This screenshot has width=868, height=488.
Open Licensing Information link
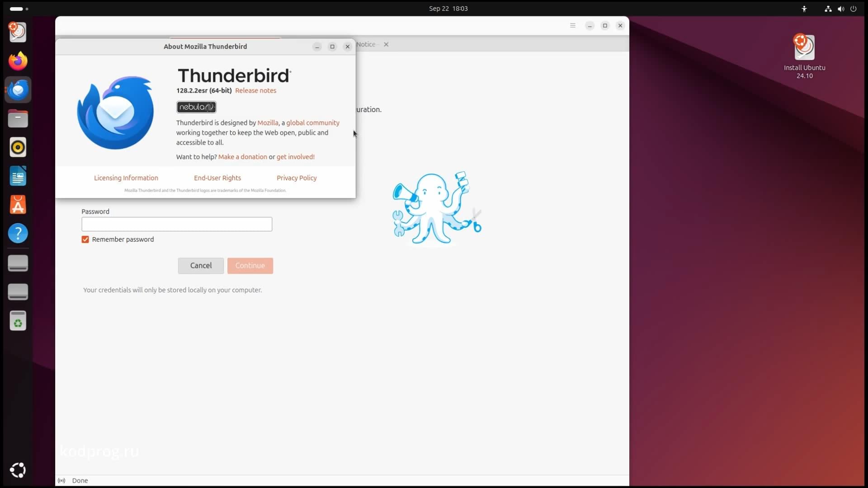pyautogui.click(x=126, y=178)
